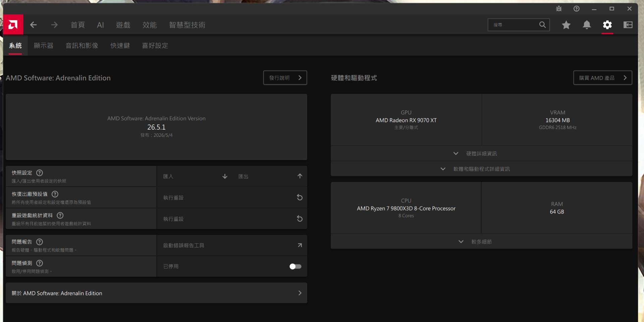Click the 匯入 snapshot down-arrow button
This screenshot has height=322, width=644.
(x=195, y=176)
